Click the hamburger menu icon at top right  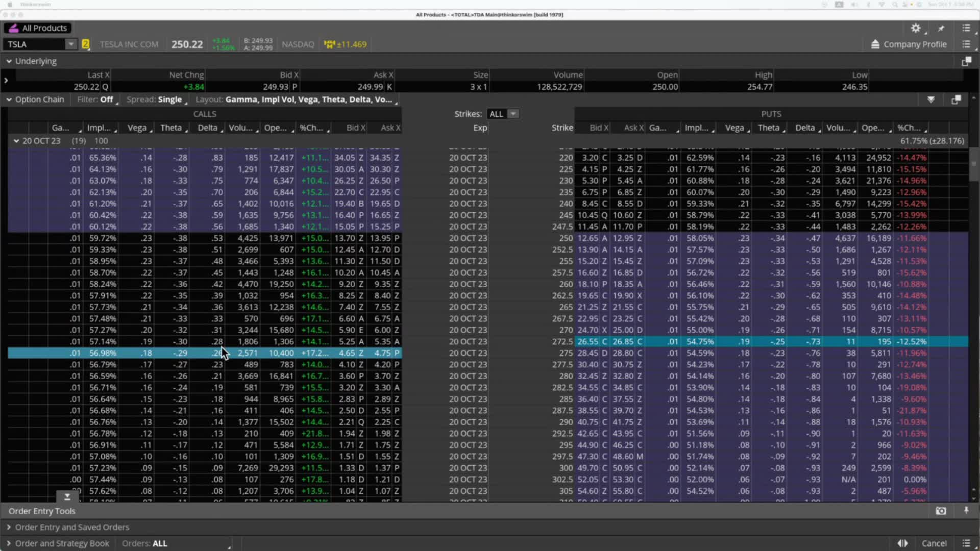967,28
